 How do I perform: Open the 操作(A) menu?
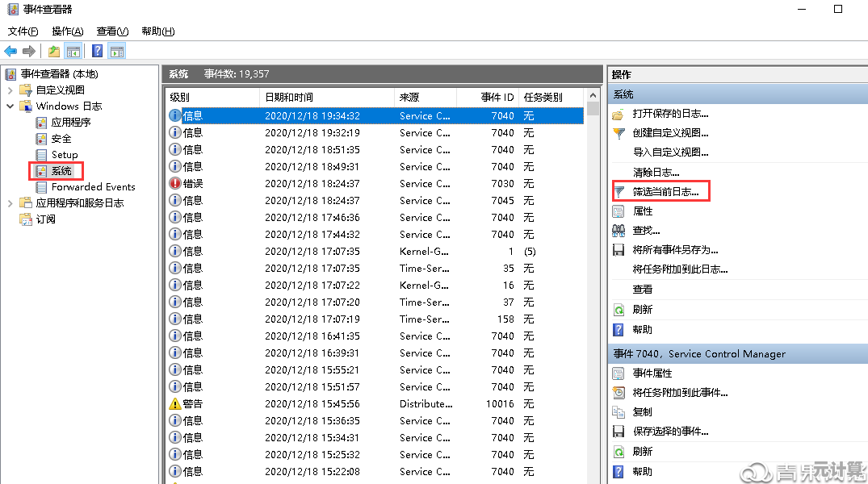click(x=67, y=31)
